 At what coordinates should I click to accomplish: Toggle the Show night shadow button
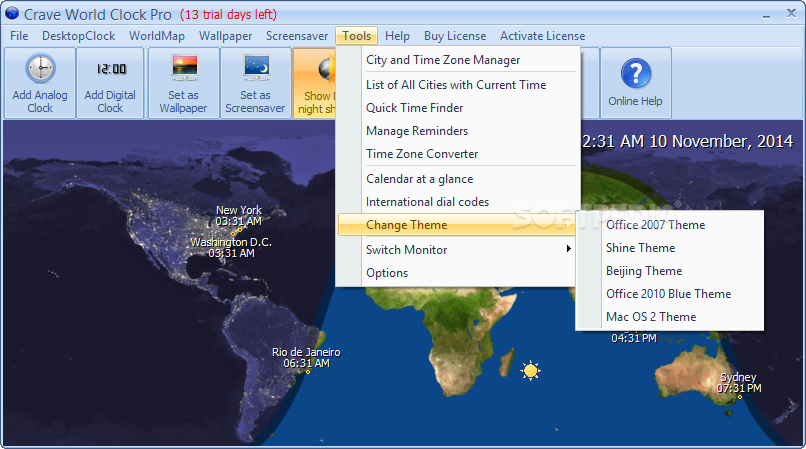tap(315, 83)
